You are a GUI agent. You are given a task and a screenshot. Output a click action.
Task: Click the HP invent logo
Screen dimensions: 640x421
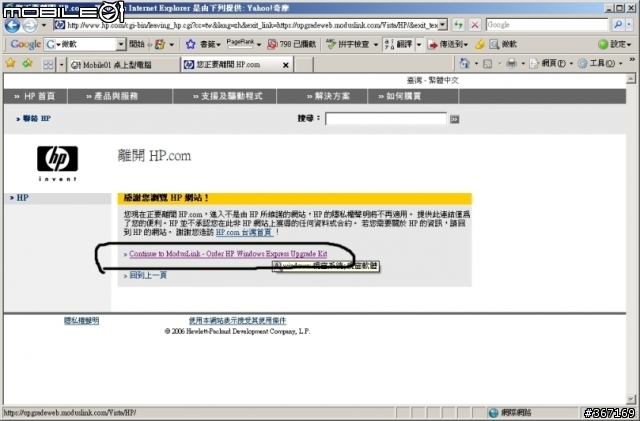pos(57,163)
